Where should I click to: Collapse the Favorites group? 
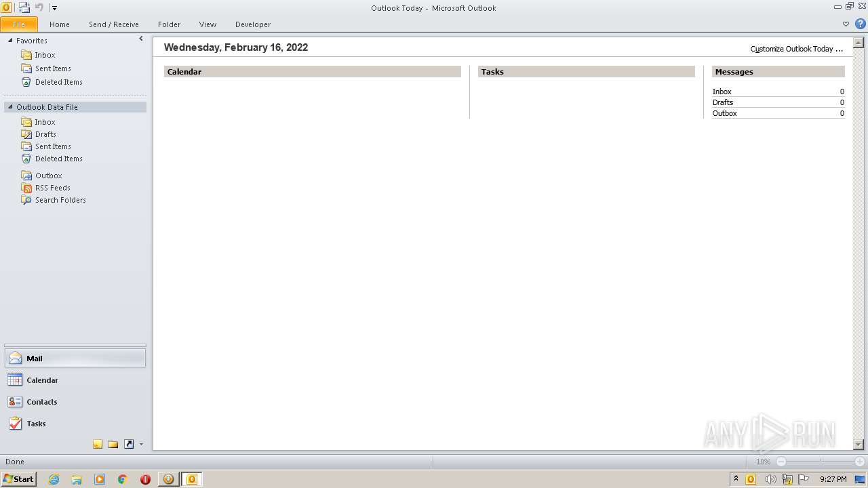click(10, 41)
